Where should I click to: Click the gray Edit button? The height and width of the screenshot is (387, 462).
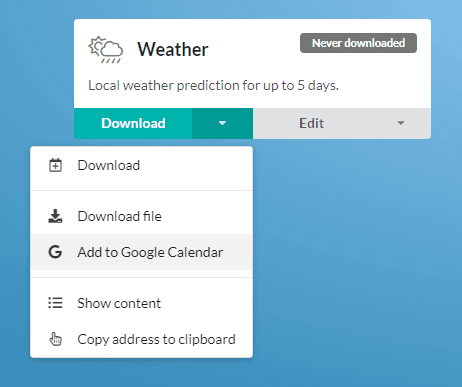click(311, 123)
